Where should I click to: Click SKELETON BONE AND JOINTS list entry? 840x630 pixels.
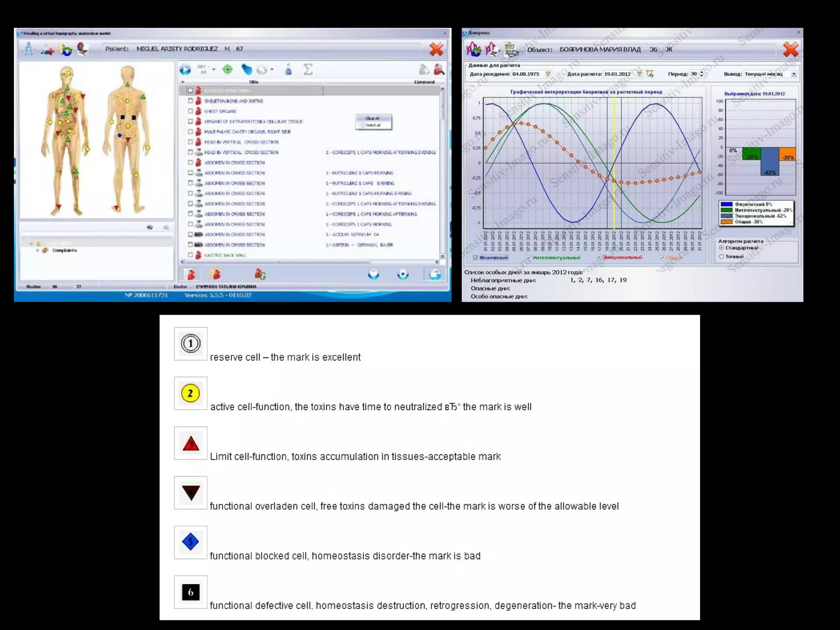233,101
